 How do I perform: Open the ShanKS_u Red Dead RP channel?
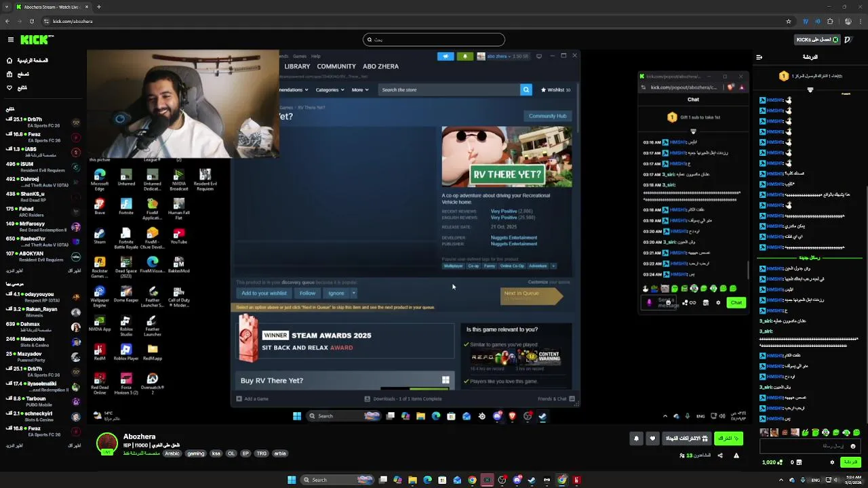pos(43,197)
